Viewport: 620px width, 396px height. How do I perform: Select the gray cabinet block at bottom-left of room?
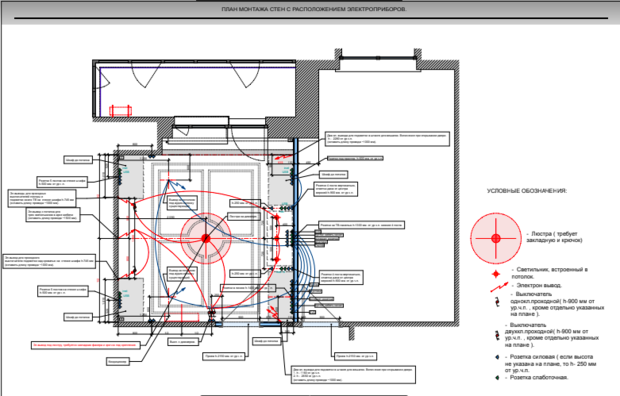coord(131,297)
